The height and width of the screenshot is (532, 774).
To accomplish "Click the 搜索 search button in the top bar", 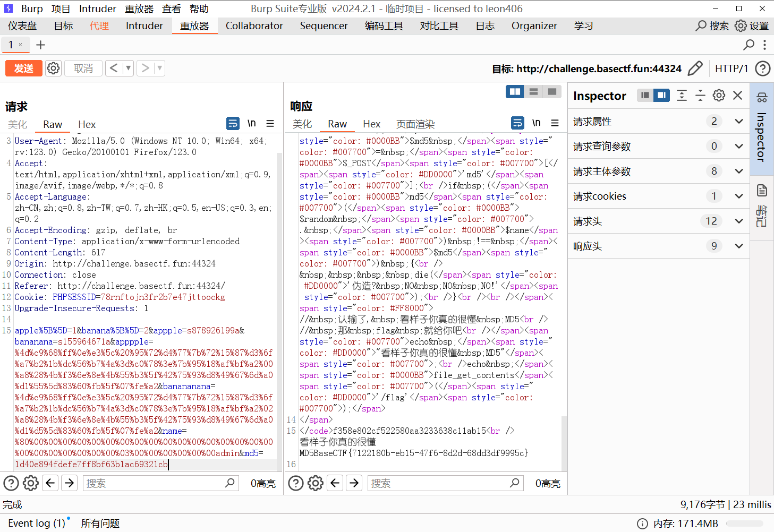I will [712, 25].
